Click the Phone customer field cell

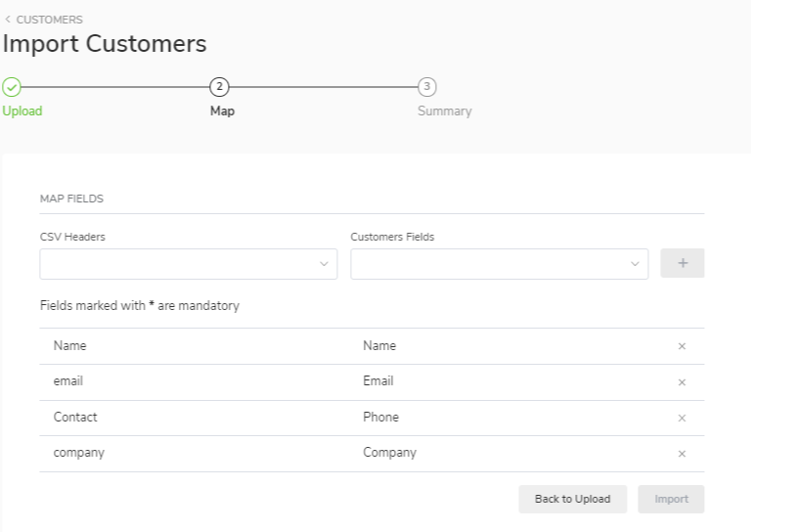(380, 418)
